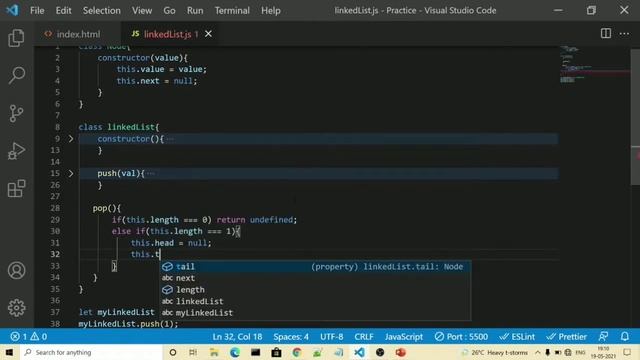The height and width of the screenshot is (360, 640).
Task: Open Microsoft Store from the taskbar
Action: pos(276,352)
